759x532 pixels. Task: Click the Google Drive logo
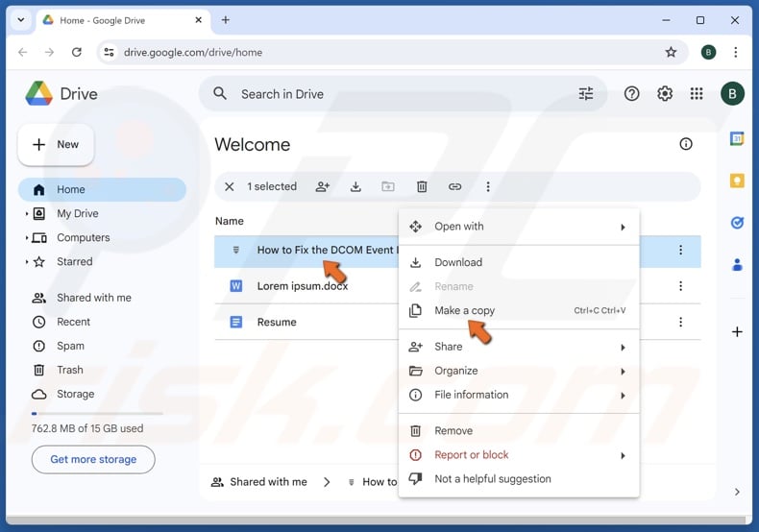(x=38, y=93)
